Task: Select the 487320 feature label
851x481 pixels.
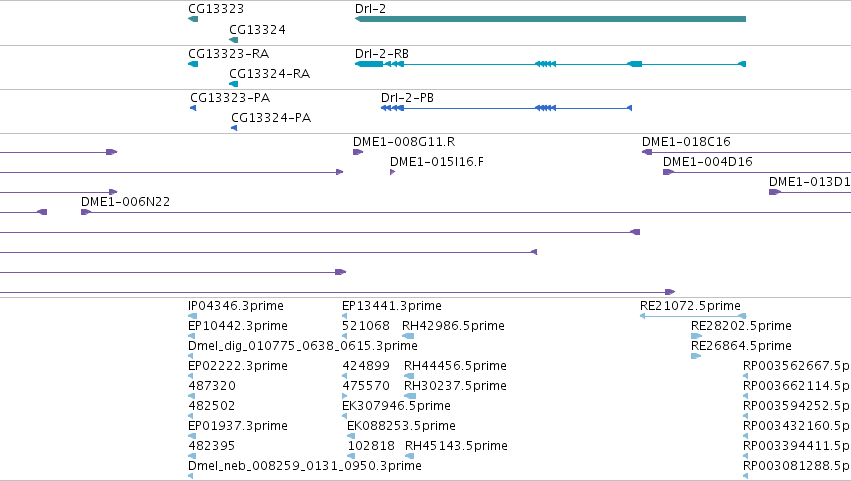Action: pos(212,386)
